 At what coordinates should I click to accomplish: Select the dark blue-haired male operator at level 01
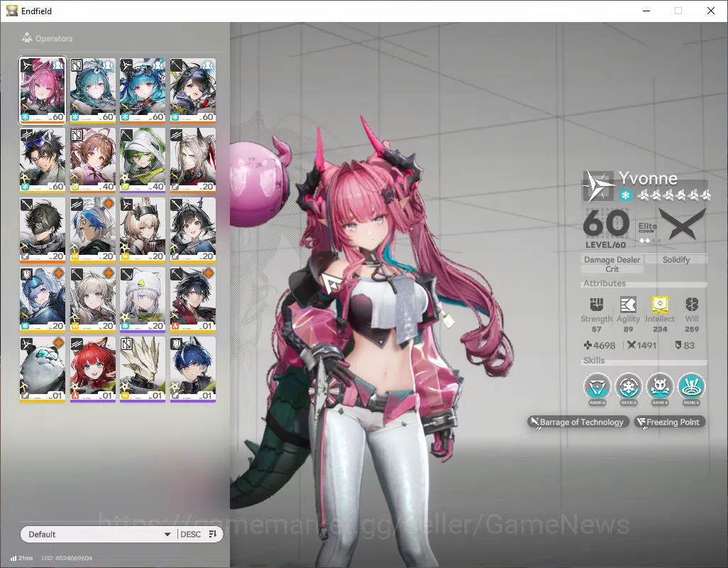point(193,369)
